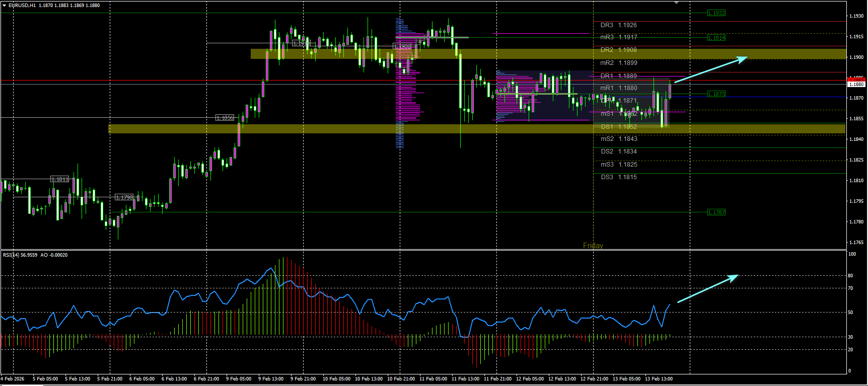This screenshot has width=868, height=386.
Task: Click the RSI scale value 100
Action: coord(852,254)
